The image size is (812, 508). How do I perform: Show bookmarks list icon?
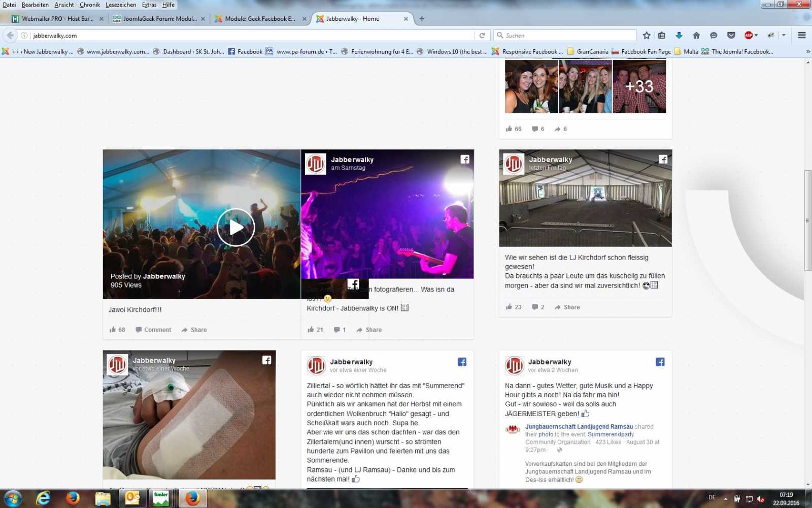662,36
